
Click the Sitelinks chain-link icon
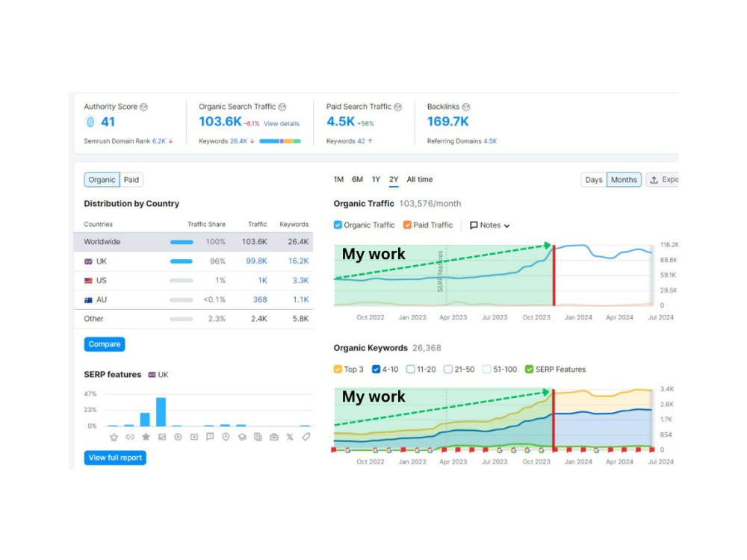click(130, 437)
